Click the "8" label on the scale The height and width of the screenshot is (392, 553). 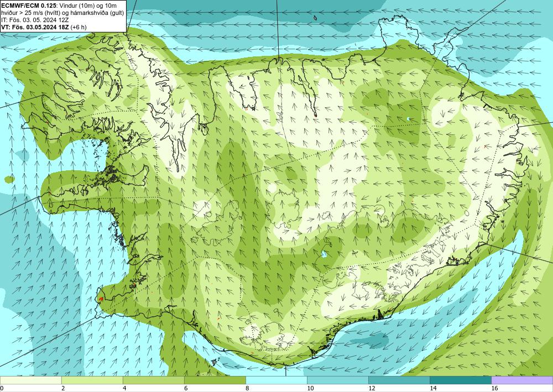point(247,388)
